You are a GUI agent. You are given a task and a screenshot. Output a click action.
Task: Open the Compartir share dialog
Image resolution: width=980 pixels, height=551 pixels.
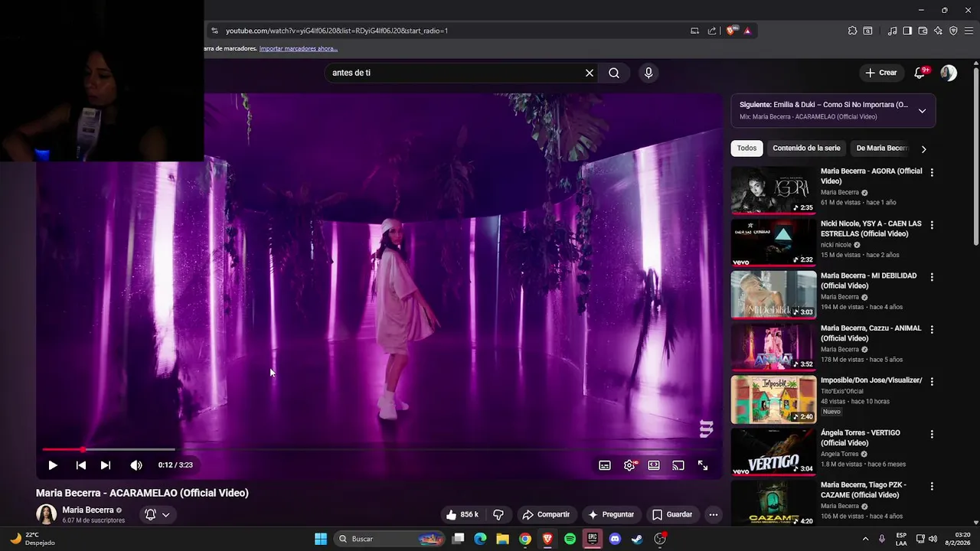coord(546,514)
